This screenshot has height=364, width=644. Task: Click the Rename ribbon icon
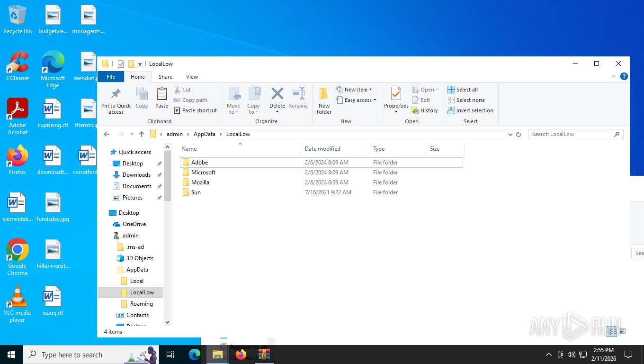(x=298, y=98)
